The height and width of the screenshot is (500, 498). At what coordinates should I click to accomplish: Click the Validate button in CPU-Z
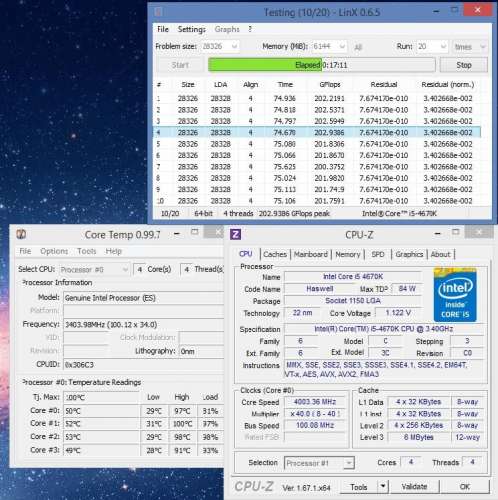[x=414, y=487]
